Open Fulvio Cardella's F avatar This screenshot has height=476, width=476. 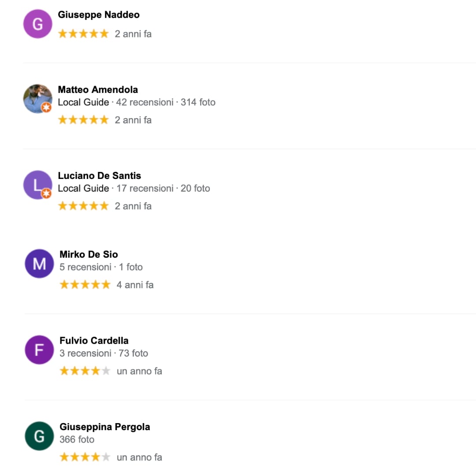click(39, 350)
